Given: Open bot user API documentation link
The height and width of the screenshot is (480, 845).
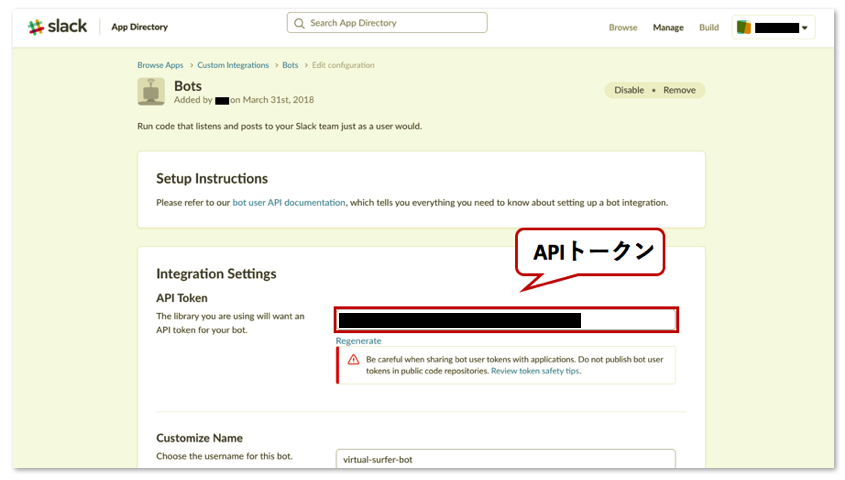Looking at the screenshot, I should click(289, 203).
